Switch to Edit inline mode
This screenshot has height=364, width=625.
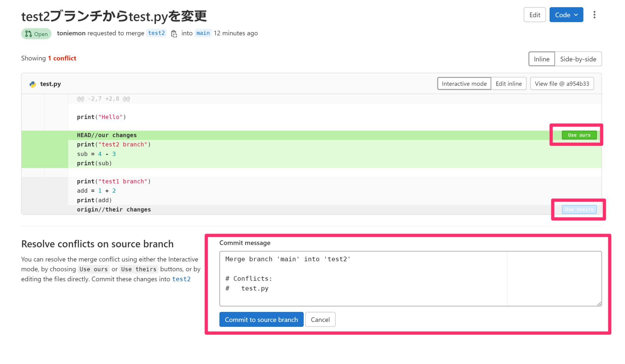click(x=508, y=84)
